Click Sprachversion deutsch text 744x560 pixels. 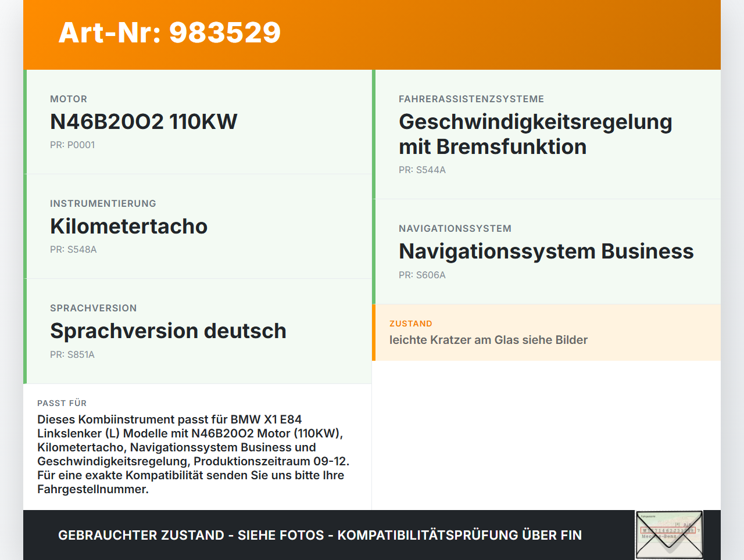(169, 331)
